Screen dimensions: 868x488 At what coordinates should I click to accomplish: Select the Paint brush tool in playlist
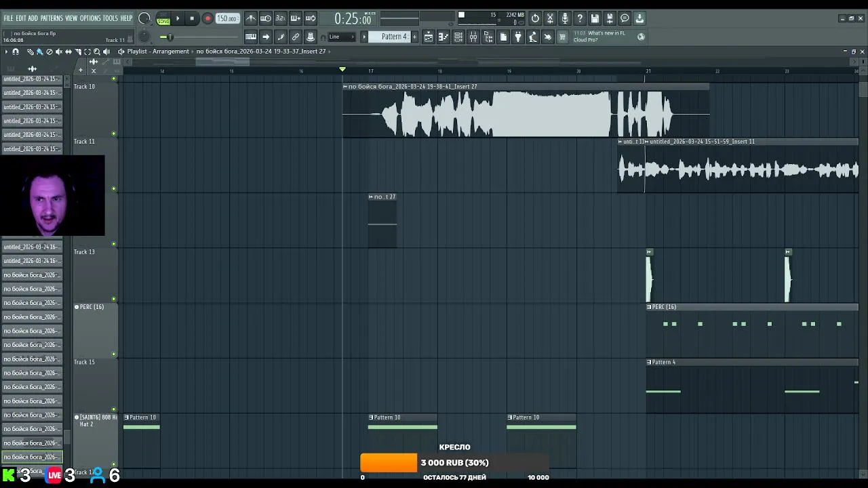[x=39, y=52]
